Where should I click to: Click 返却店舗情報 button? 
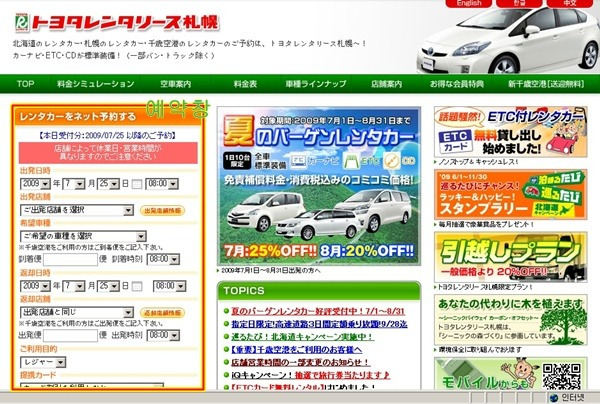[x=162, y=313]
